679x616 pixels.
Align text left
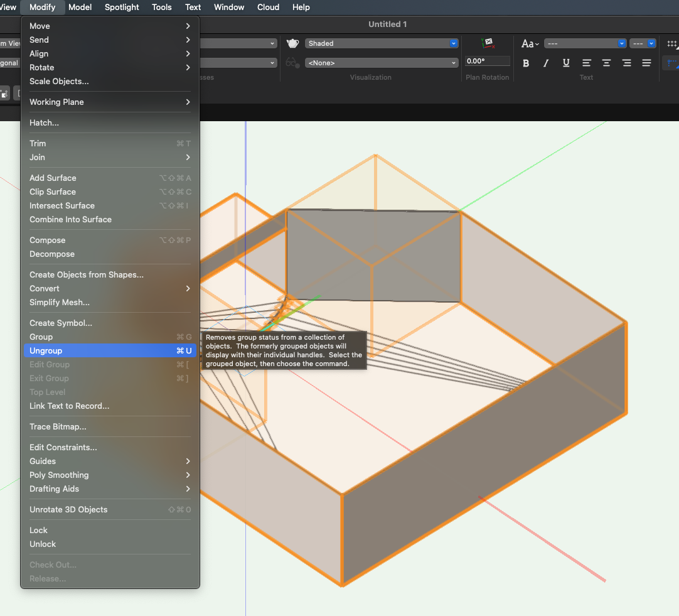pos(586,63)
